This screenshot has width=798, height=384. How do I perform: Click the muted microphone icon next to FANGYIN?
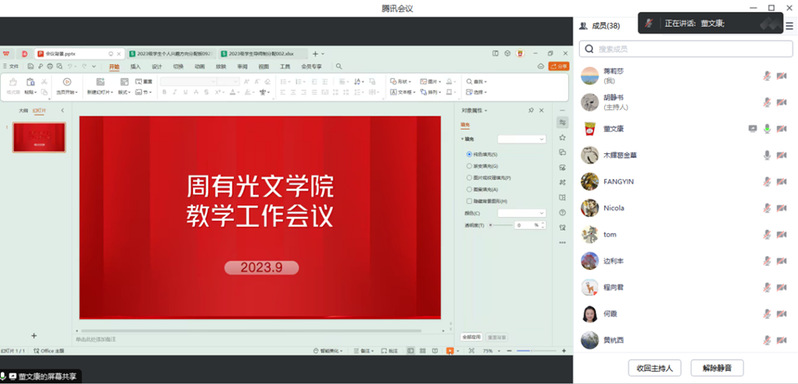(x=767, y=182)
